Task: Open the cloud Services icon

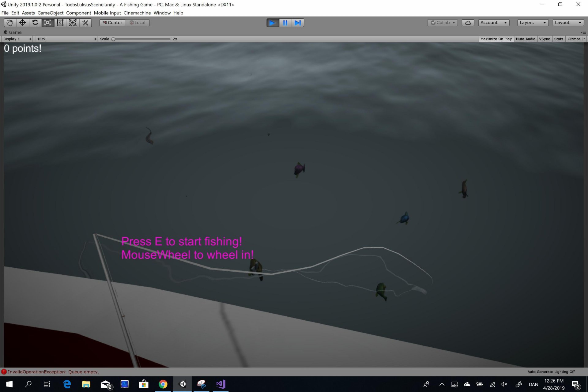Action: tap(468, 23)
